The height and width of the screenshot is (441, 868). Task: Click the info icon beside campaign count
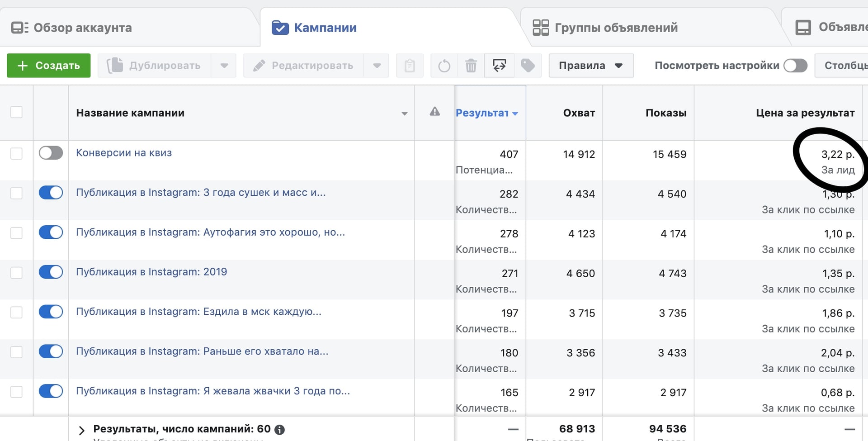[x=280, y=430]
